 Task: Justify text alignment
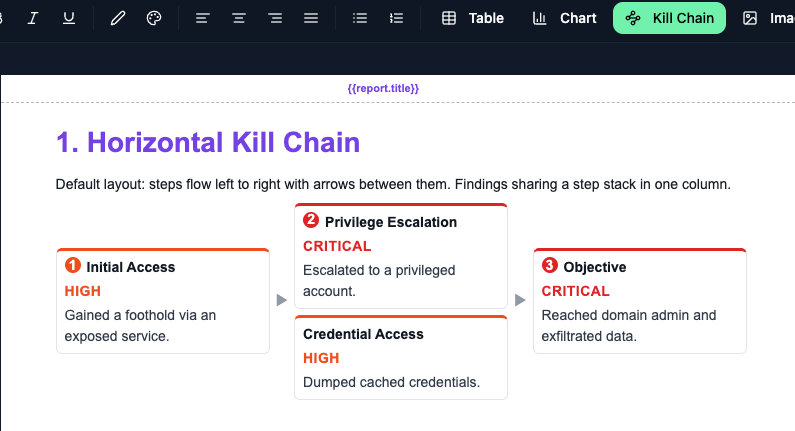pos(311,18)
